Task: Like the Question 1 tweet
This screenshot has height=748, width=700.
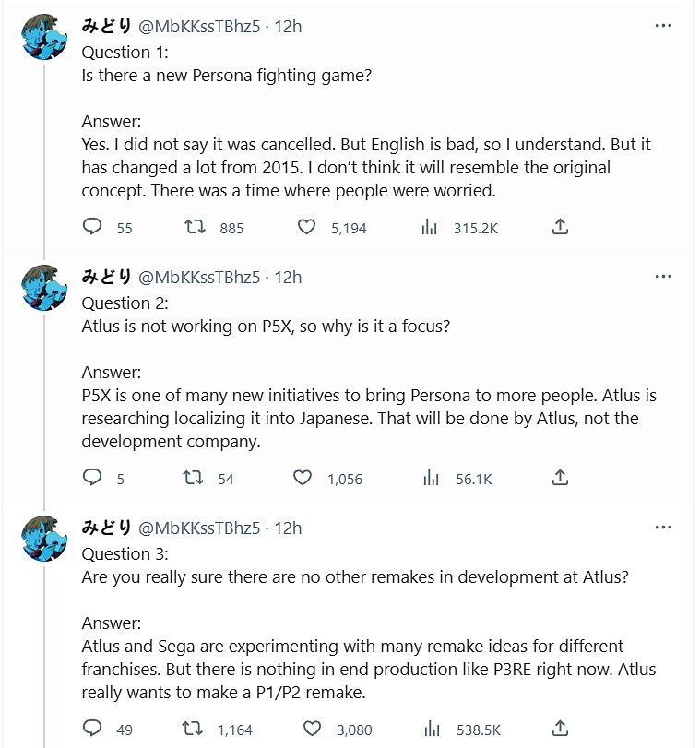Action: tap(305, 227)
